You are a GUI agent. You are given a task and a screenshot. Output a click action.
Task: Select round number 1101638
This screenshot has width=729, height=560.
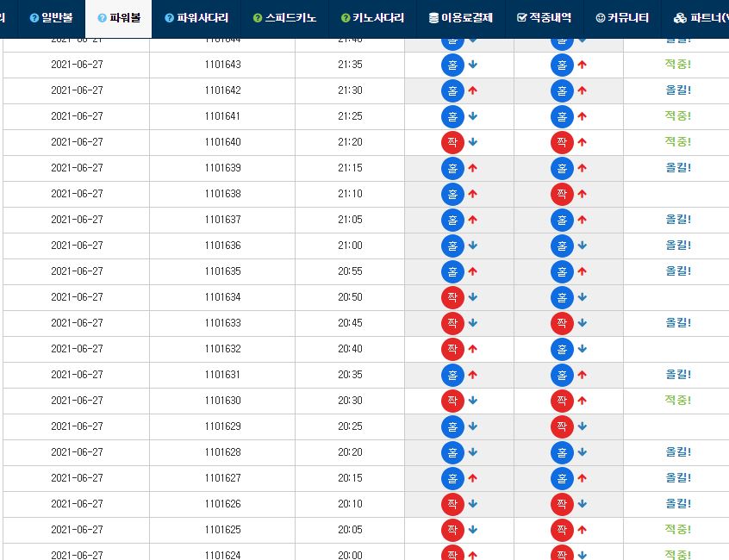222,194
